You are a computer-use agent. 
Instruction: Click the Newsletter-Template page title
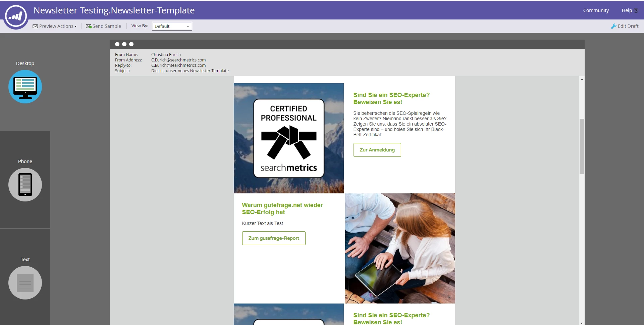coord(114,10)
